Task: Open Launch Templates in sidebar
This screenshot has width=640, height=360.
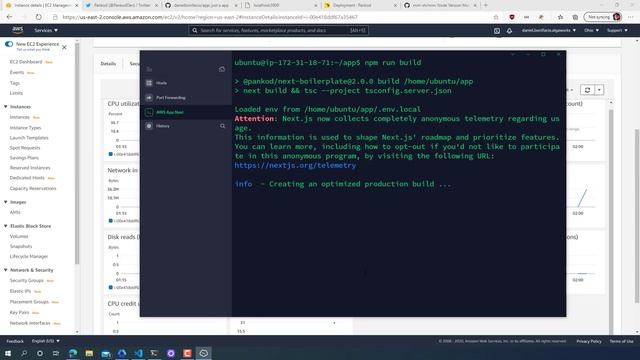Action: click(29, 138)
